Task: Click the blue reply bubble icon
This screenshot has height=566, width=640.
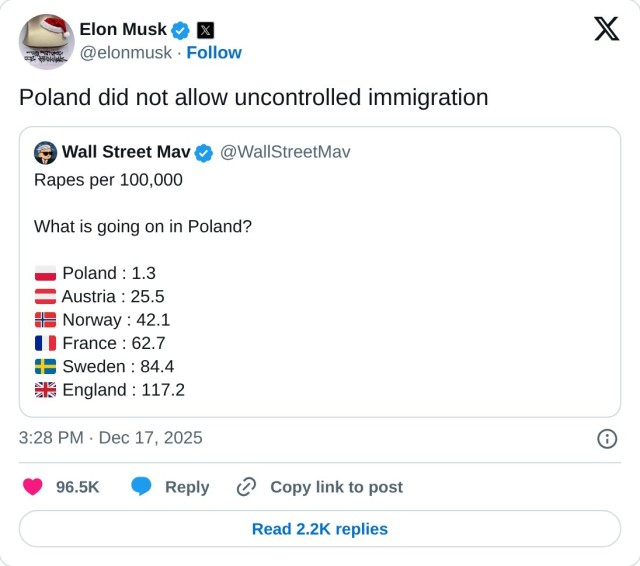Action: coord(142,487)
